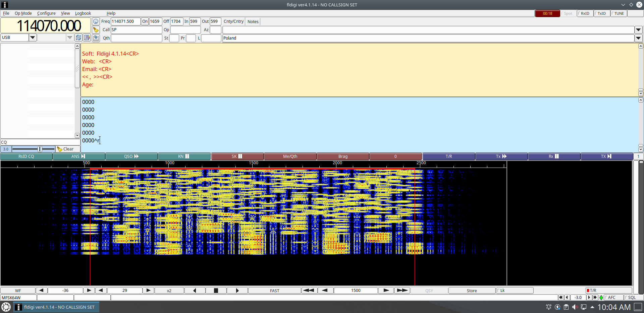Toggle RxID checkbox
644x313 pixels.
point(585,13)
